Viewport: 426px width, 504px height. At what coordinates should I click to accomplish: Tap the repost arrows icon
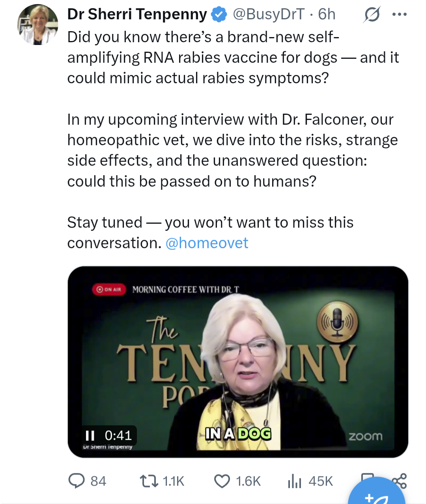pyautogui.click(x=148, y=481)
